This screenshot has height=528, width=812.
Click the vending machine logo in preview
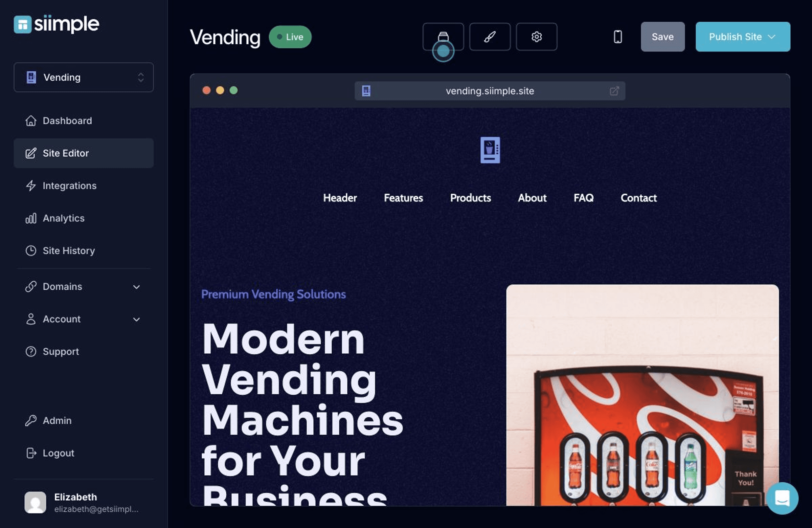pyautogui.click(x=490, y=150)
